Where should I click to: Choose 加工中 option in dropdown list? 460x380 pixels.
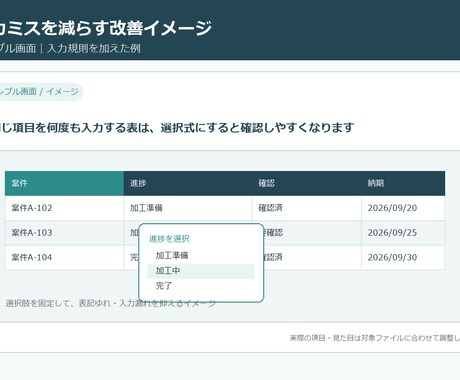point(201,271)
